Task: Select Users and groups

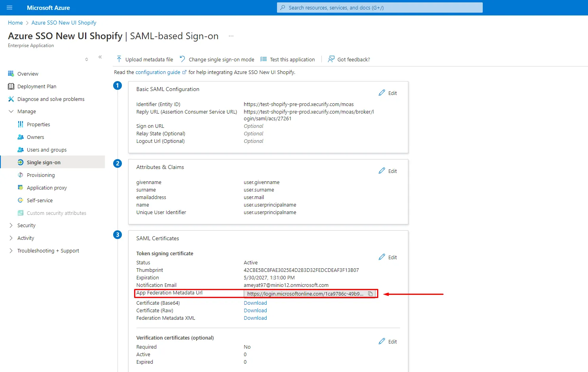Action: 47,150
